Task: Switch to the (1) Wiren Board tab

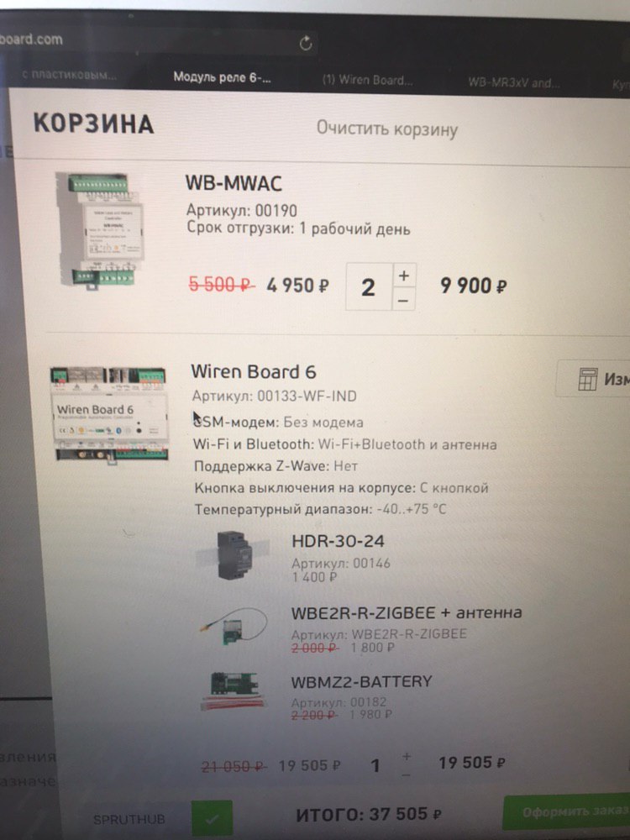Action: point(368,81)
